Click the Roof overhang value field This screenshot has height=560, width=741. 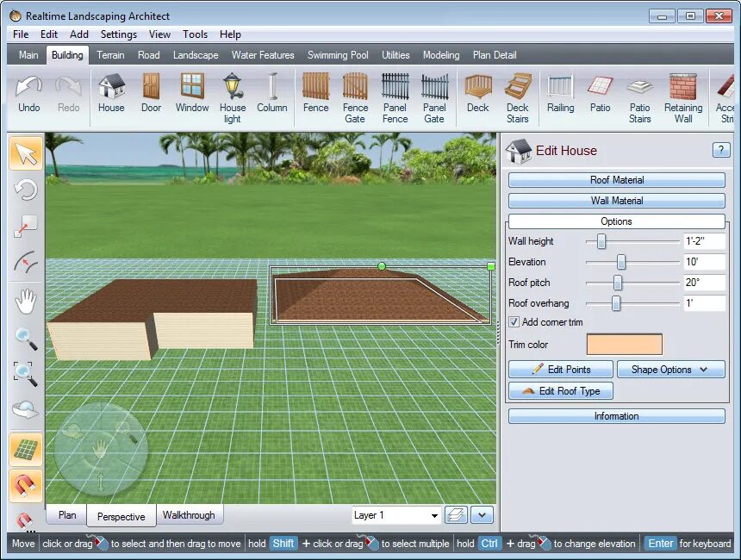[704, 303]
